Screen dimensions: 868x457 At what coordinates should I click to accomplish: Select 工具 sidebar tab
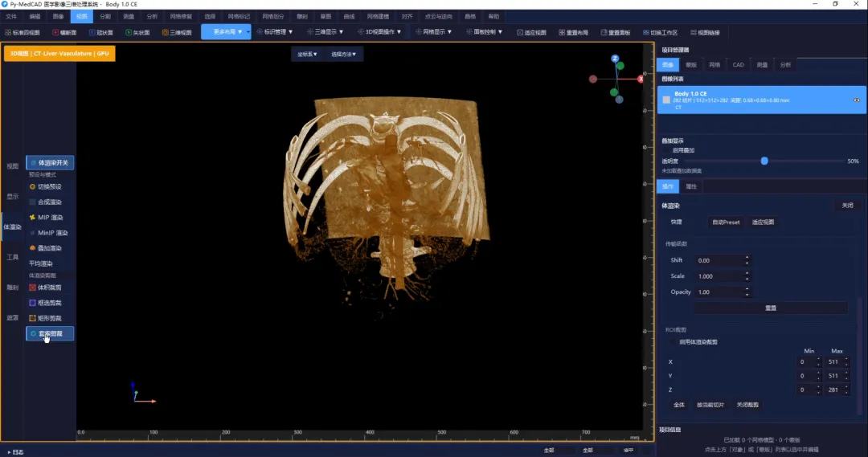(x=12, y=257)
